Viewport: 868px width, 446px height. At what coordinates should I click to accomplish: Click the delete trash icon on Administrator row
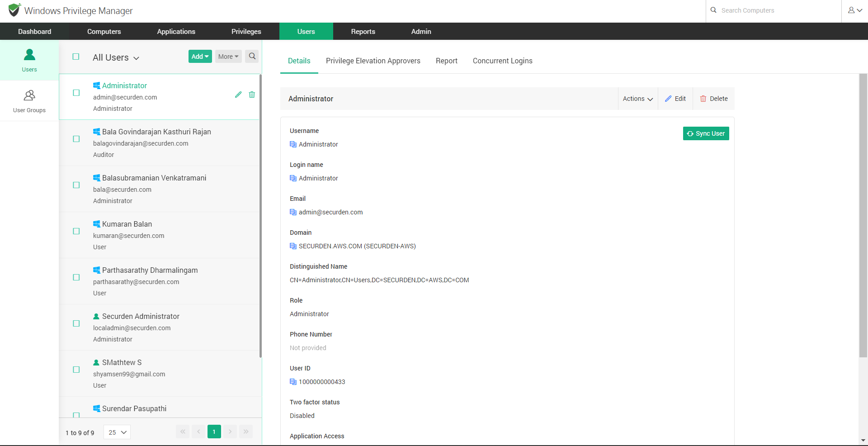click(x=252, y=95)
